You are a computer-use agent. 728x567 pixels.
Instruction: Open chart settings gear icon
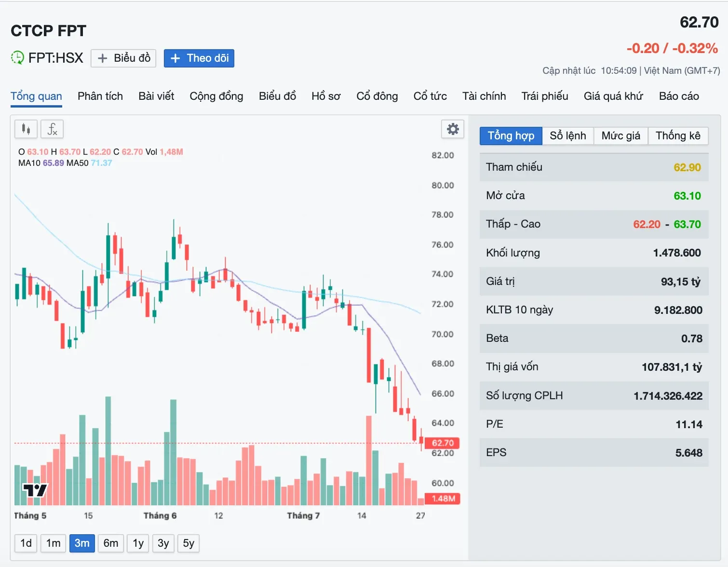pos(453,129)
